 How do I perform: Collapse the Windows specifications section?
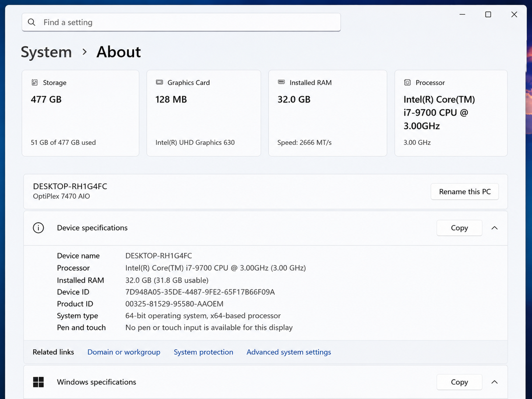coord(494,382)
